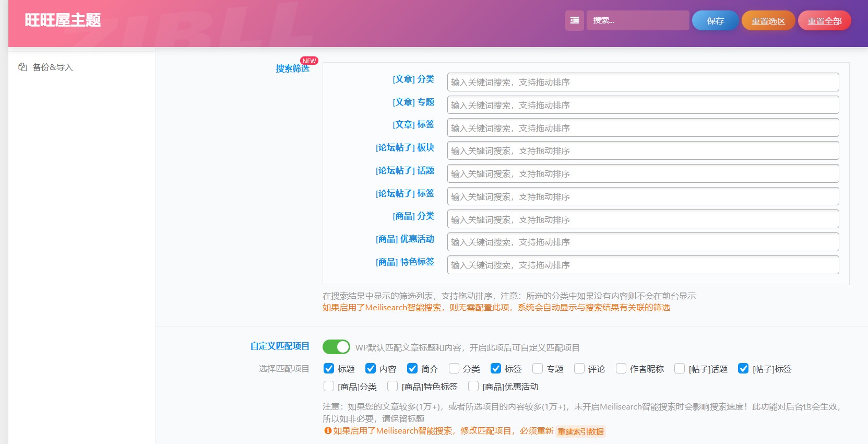Check the [商品]特色标签 checkbox
This screenshot has width=868, height=444.
pyautogui.click(x=393, y=386)
